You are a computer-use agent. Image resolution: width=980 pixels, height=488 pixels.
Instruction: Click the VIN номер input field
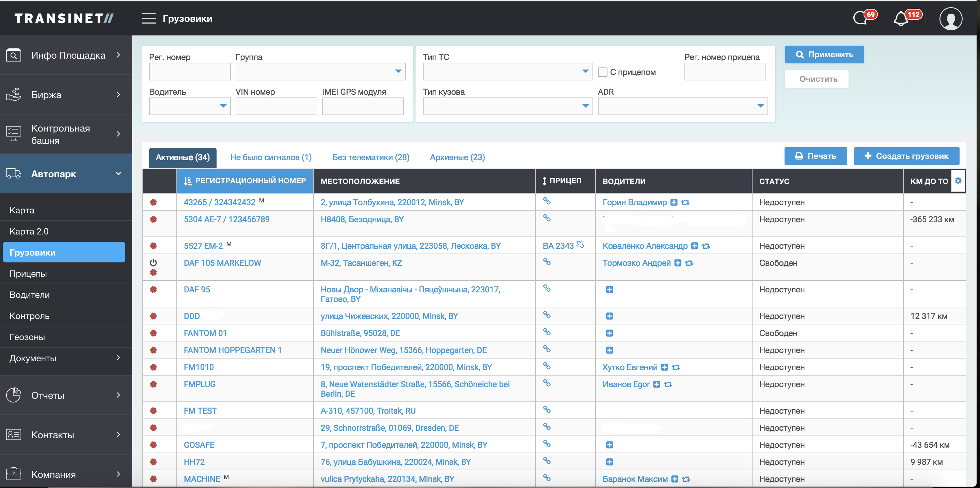(x=276, y=106)
